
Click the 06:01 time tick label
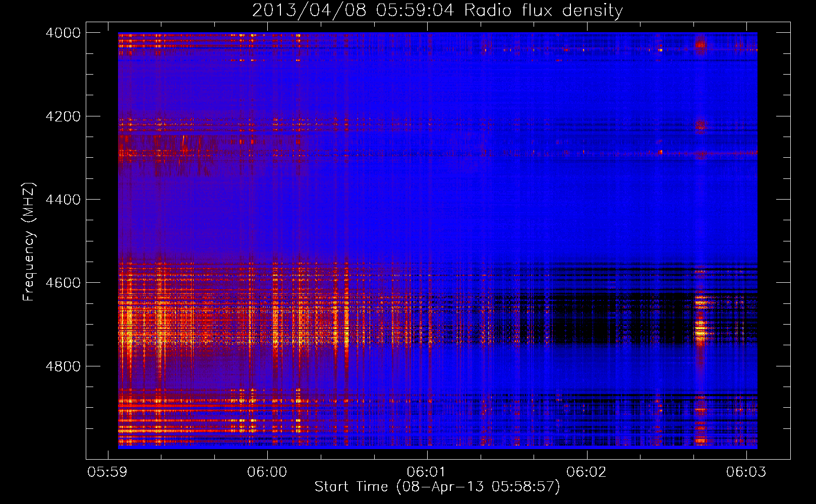click(427, 472)
